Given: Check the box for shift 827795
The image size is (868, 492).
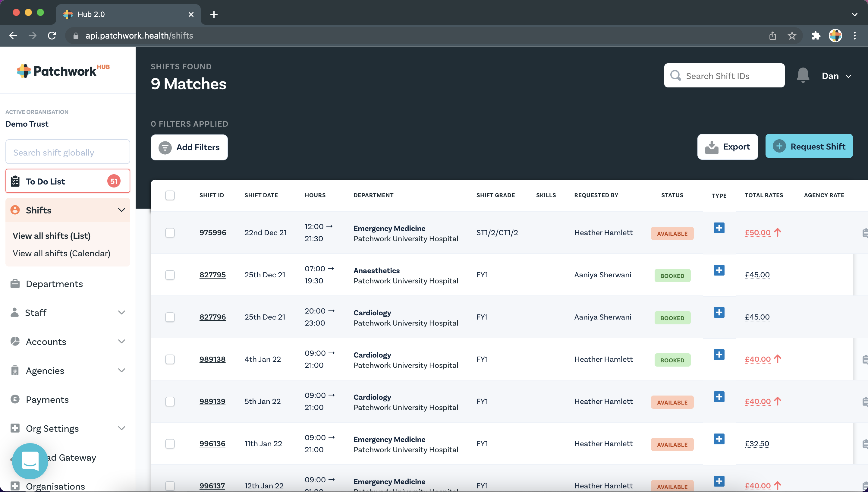Looking at the screenshot, I should (x=170, y=275).
